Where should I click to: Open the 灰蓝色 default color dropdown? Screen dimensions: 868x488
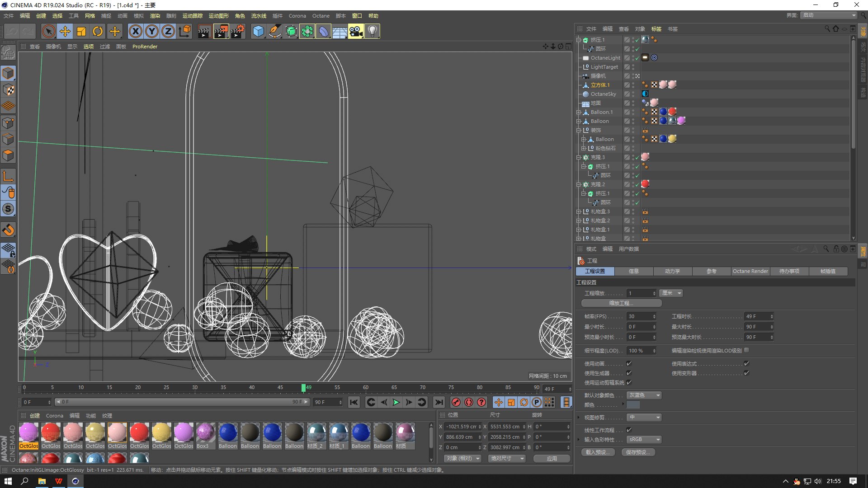point(644,395)
